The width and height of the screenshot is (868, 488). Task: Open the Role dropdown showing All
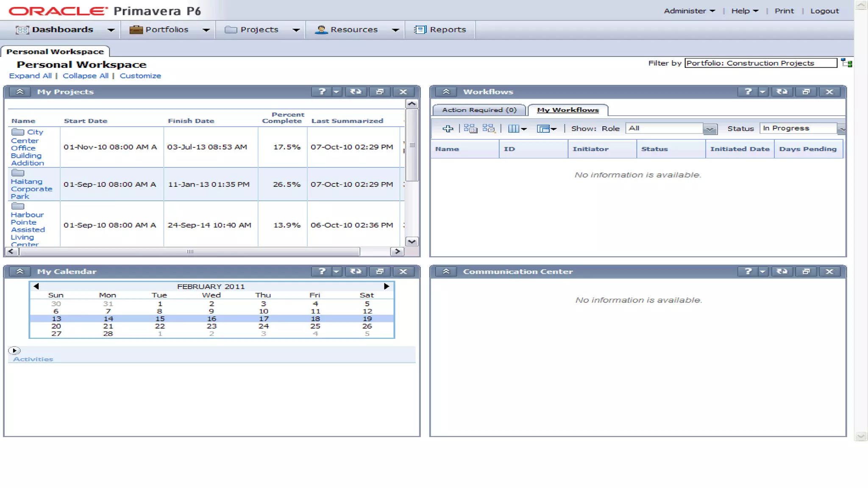(710, 129)
